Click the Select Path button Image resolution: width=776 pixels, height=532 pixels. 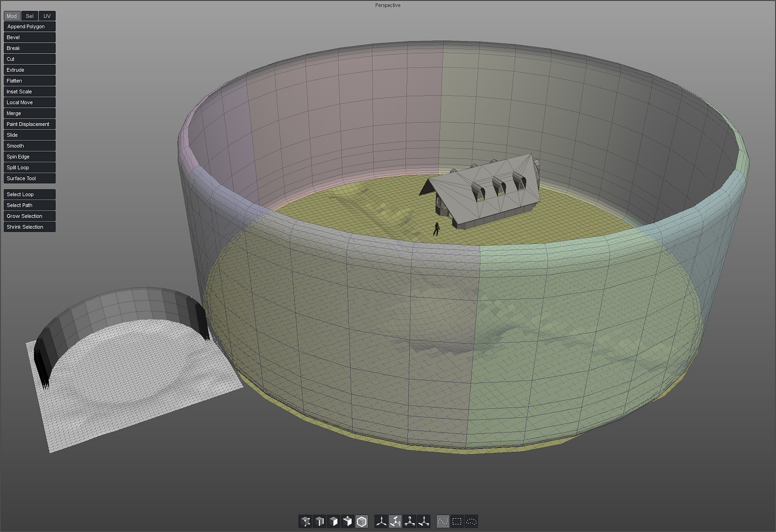coord(30,205)
